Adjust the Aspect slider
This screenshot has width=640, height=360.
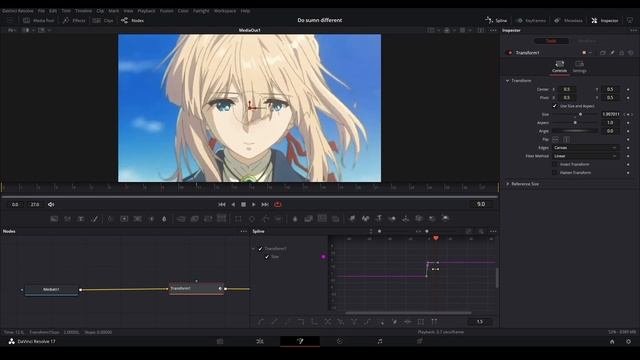(575, 122)
